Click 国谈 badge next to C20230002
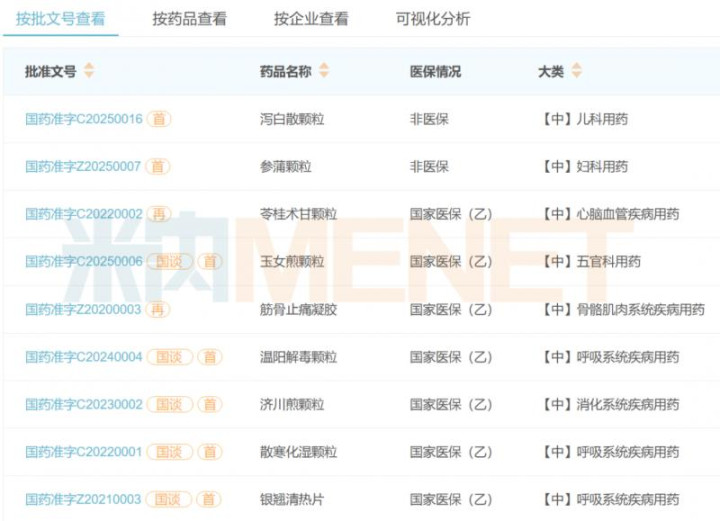 [169, 404]
